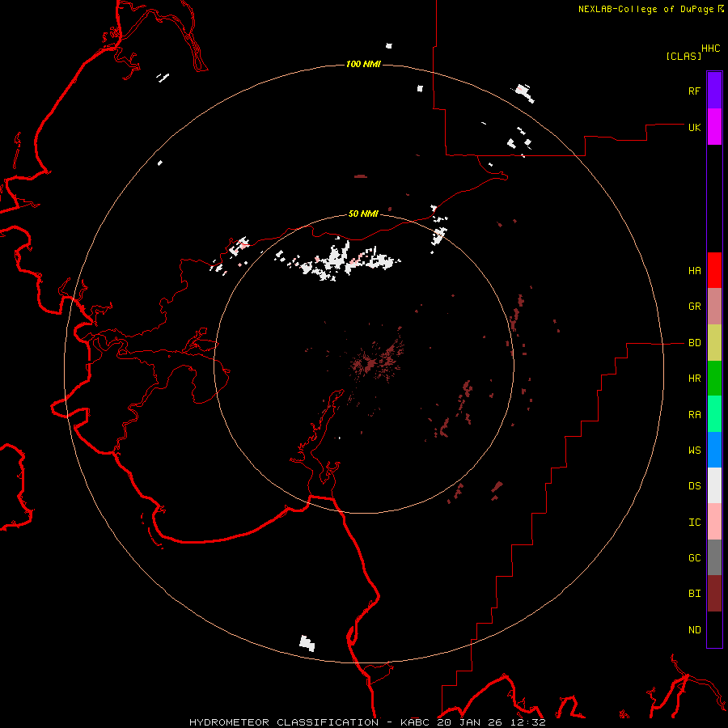Click the NEXLAB-College of DuPage text
Screen dimensions: 728x728
pyautogui.click(x=645, y=9)
